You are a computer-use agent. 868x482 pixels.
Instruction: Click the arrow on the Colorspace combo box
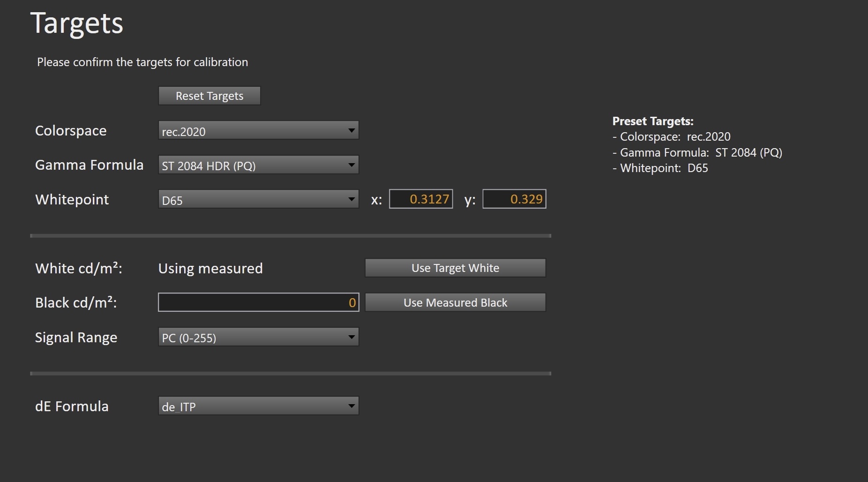(x=351, y=130)
